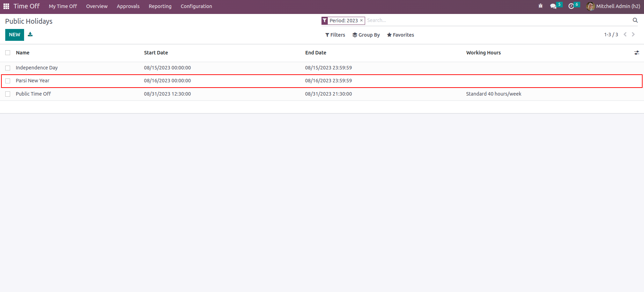Click Standard 40 hours/week cell

click(494, 94)
